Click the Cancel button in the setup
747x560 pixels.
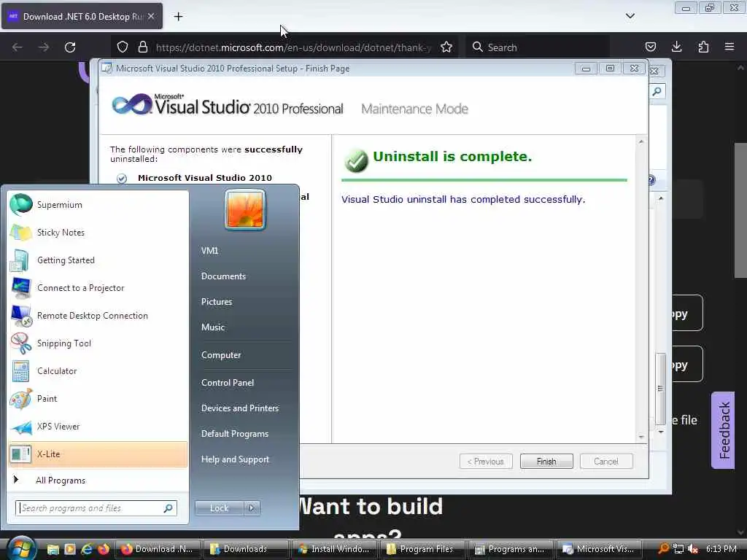coord(606,461)
